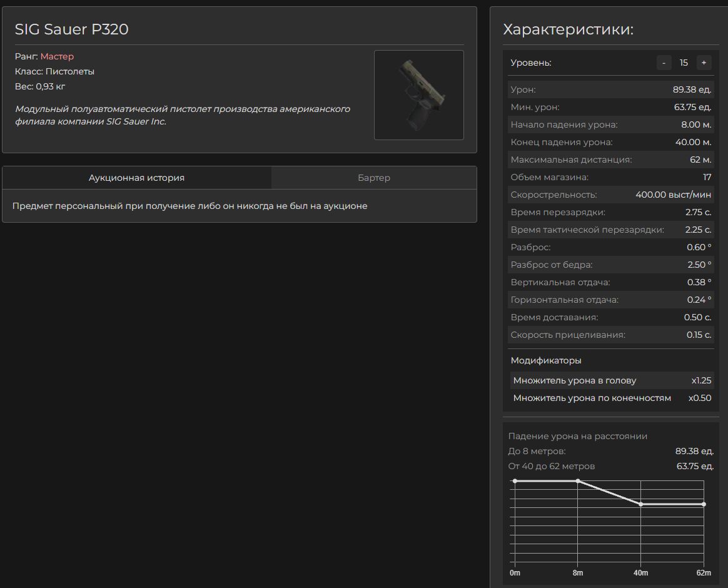Decrease level with the minus button
The height and width of the screenshot is (588, 728).
[x=664, y=63]
